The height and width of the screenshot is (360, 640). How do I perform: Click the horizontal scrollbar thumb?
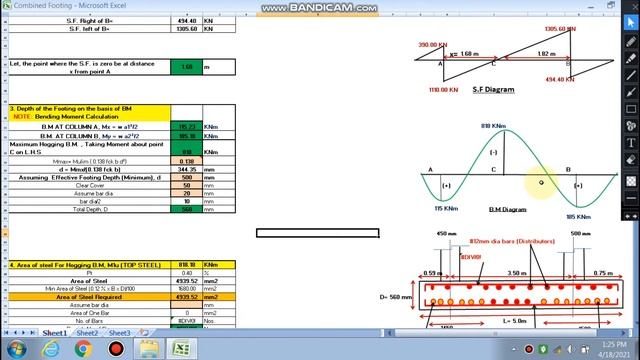click(x=495, y=333)
